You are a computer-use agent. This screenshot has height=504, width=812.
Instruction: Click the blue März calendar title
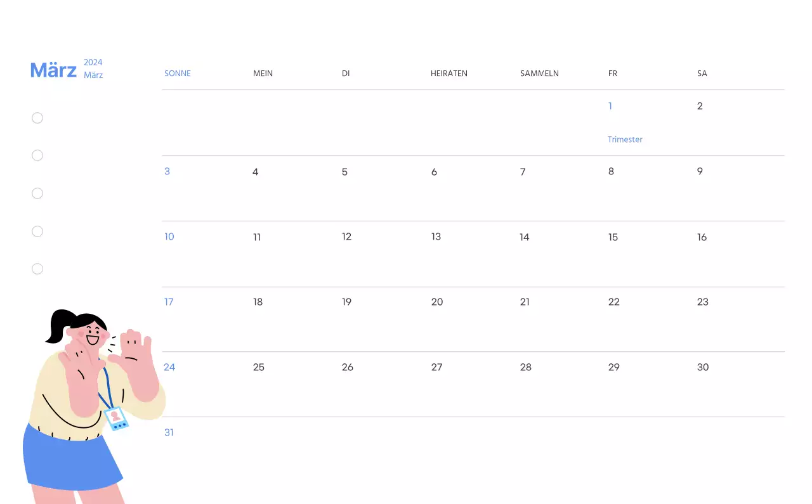point(53,70)
